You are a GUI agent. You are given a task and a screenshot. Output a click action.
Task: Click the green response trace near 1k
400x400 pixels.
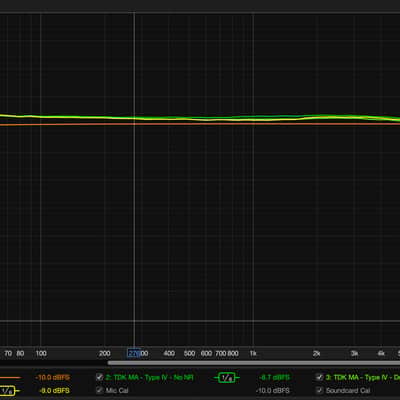[253, 117]
